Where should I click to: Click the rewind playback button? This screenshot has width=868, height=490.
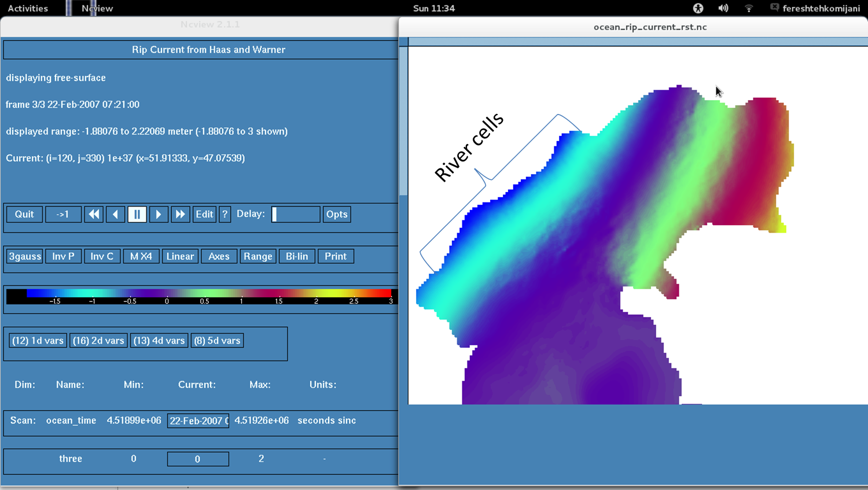(x=94, y=214)
